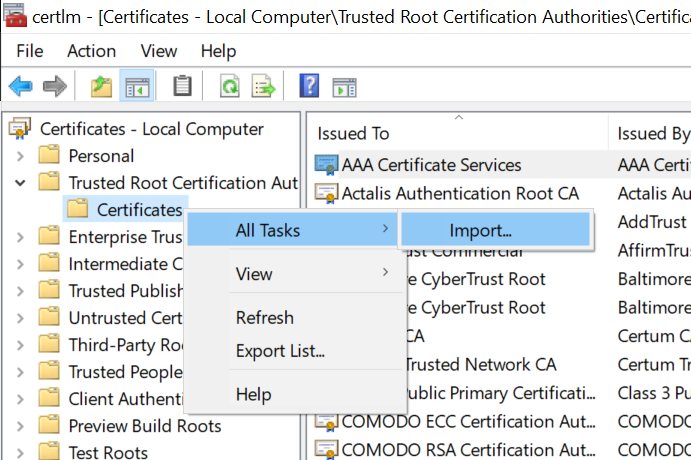Click the certlm toolbox icon in title bar
Screen dimensions: 691x460
(15, 15)
